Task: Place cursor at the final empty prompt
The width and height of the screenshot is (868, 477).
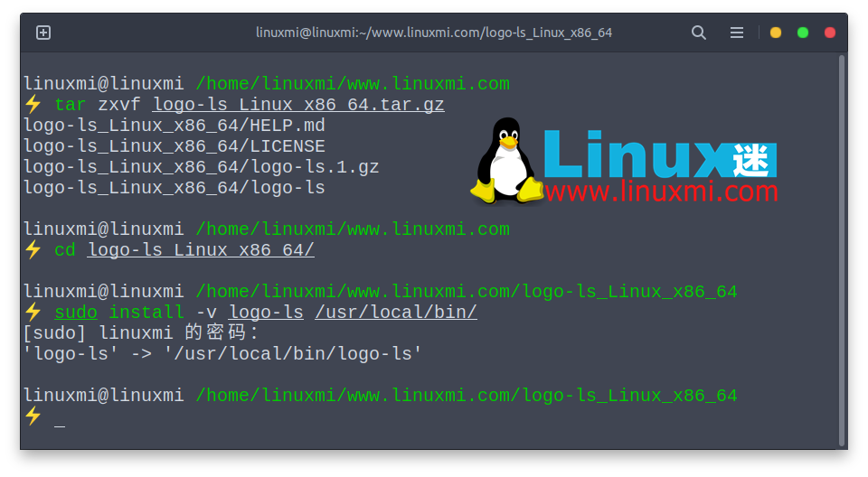Action: [x=60, y=416]
